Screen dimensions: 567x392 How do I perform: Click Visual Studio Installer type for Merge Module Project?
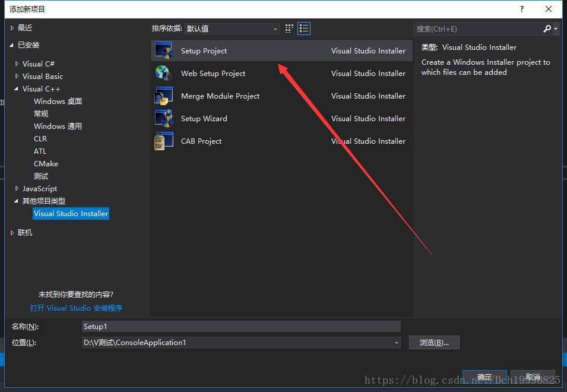pos(368,96)
